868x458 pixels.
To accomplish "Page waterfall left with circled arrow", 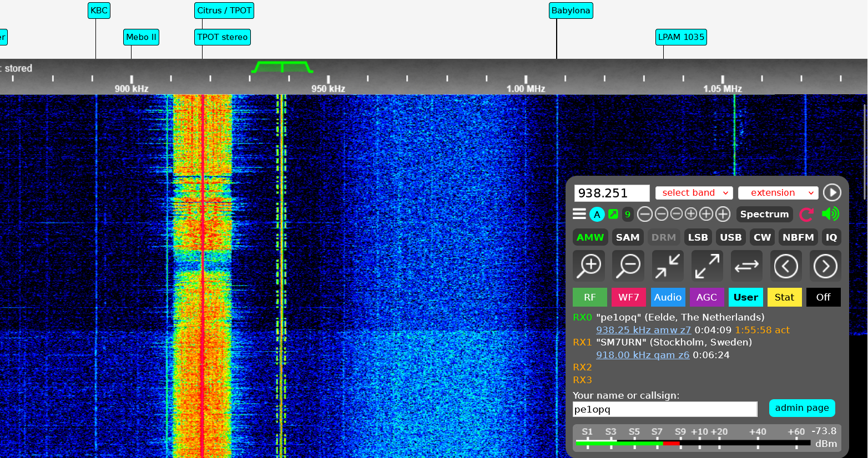I will coord(786,266).
